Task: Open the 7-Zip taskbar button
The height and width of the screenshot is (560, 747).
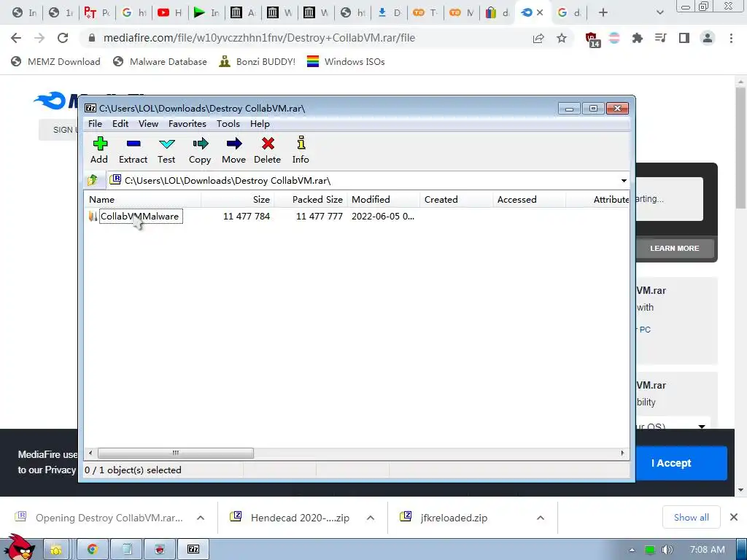Action: (193, 550)
